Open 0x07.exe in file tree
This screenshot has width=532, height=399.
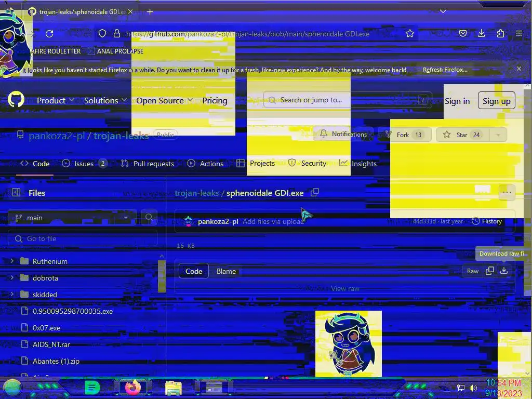pyautogui.click(x=46, y=328)
